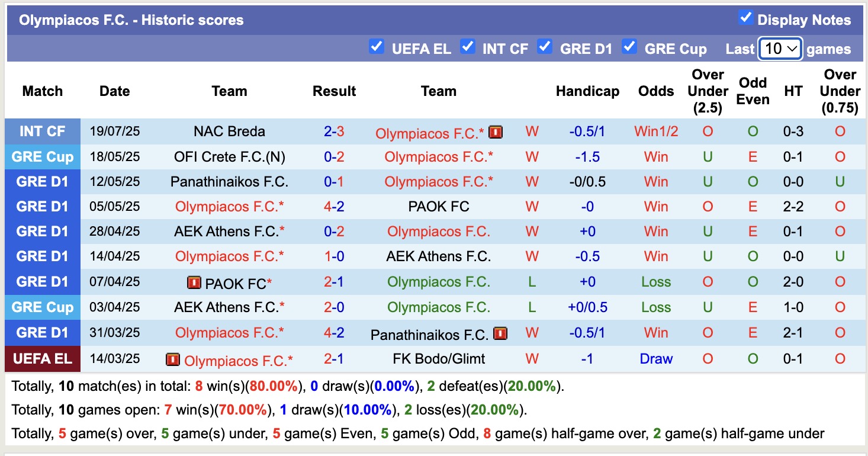Open the NAC Breda team link

(x=229, y=131)
